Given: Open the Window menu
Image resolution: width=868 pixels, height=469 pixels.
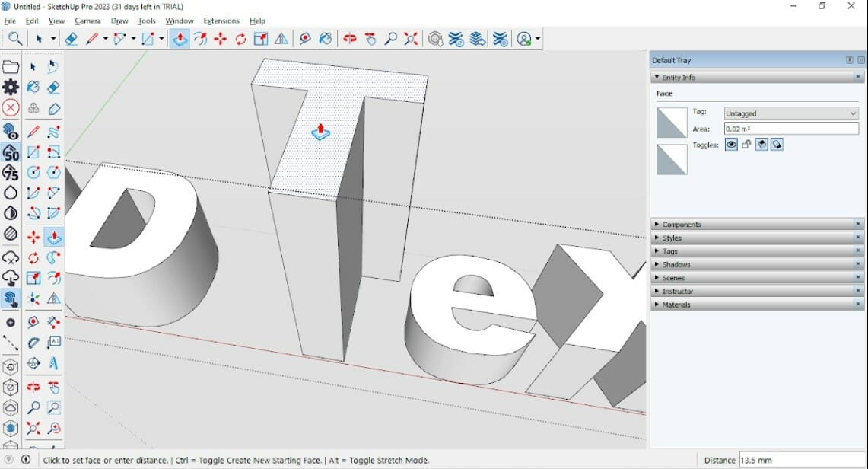Looking at the screenshot, I should point(180,21).
